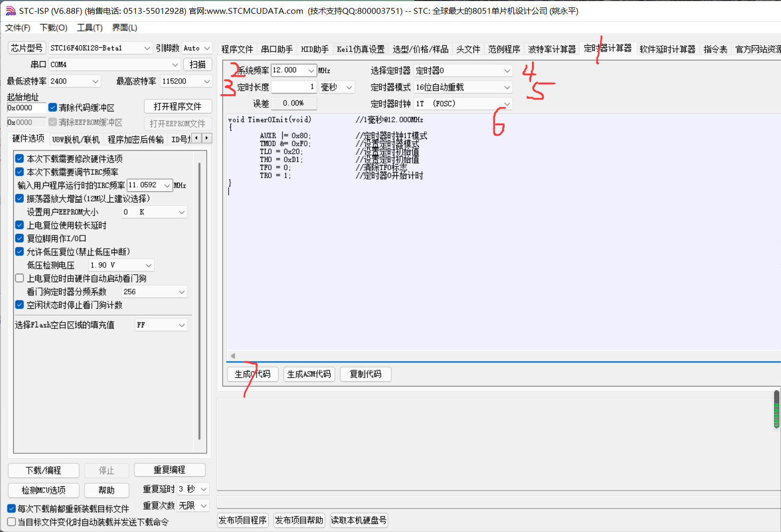Open the 定时器模式 16位自动重载 dropdown
The height and width of the screenshot is (532, 781).
click(463, 87)
